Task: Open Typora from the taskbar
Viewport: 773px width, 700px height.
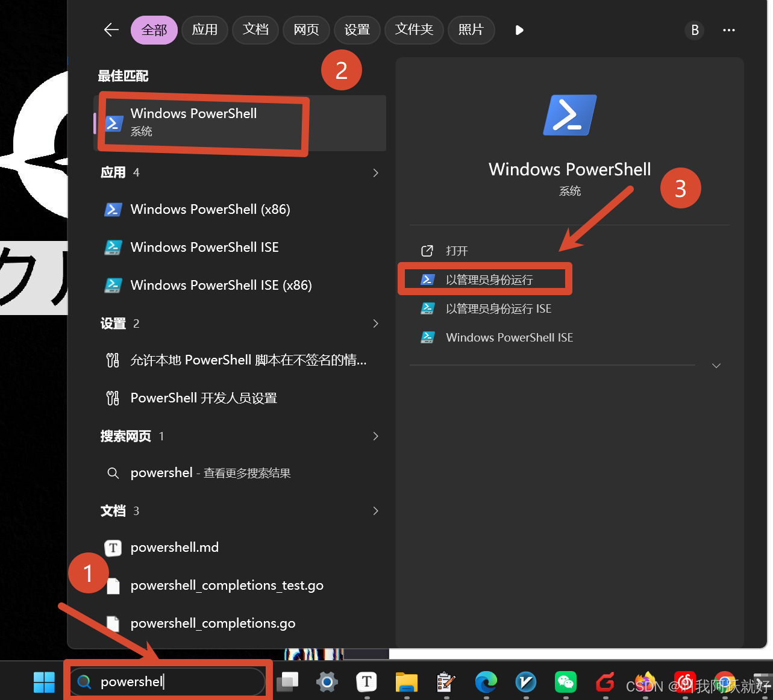Action: point(367,682)
